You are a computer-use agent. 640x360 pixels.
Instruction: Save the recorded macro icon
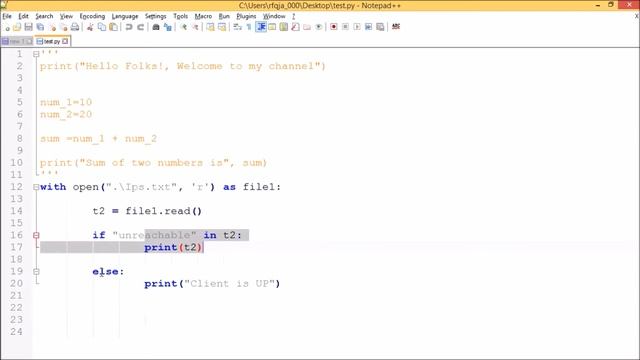pyautogui.click(x=380, y=27)
